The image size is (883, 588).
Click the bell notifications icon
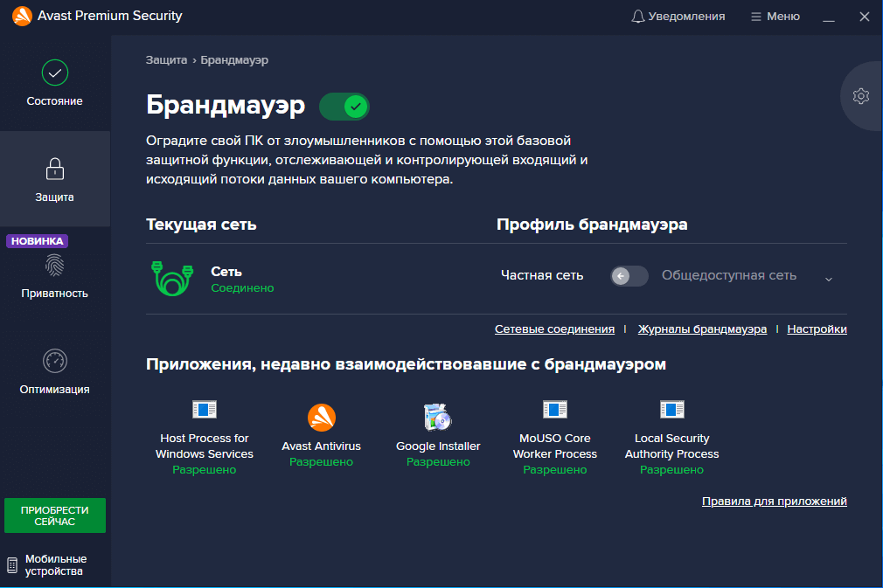[x=637, y=17]
